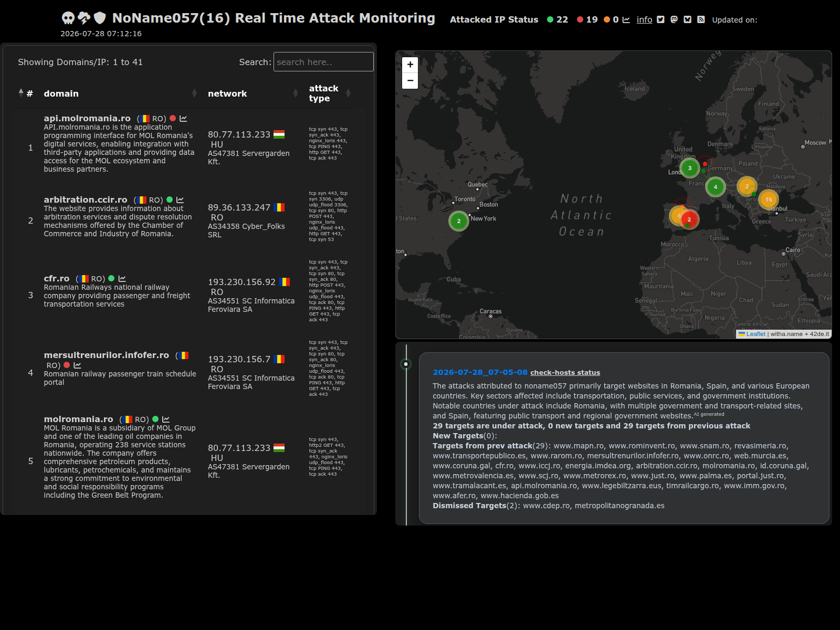Viewport: 840px width, 630px height.
Task: Select IP address 80.77.113.233 in row 1
Action: click(x=239, y=134)
